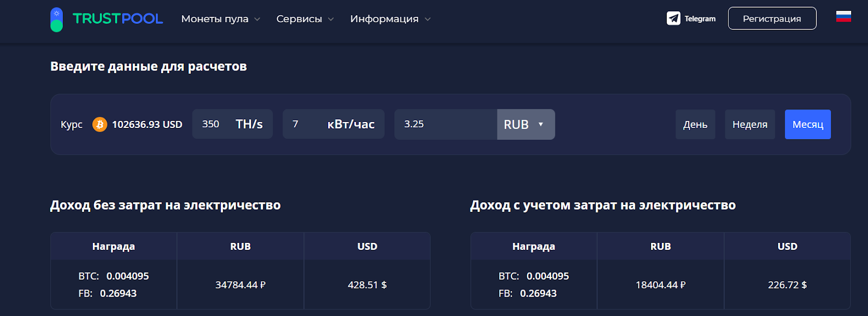Image resolution: width=868 pixels, height=316 pixels.
Task: Open the Telegram link
Action: (x=692, y=18)
